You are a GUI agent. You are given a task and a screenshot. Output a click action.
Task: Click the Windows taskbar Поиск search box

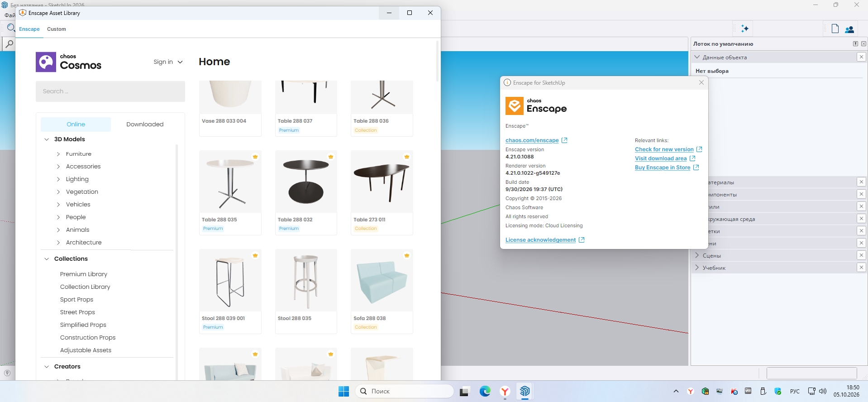point(405,391)
